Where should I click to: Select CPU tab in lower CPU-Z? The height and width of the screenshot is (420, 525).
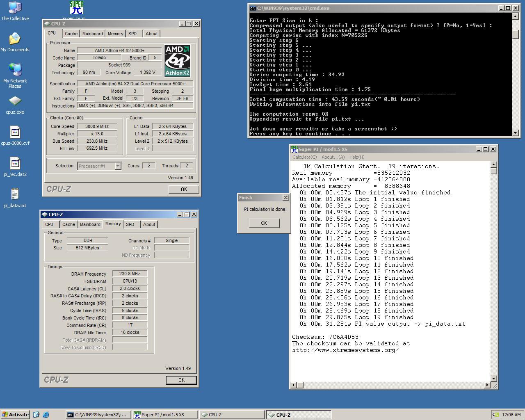point(49,224)
